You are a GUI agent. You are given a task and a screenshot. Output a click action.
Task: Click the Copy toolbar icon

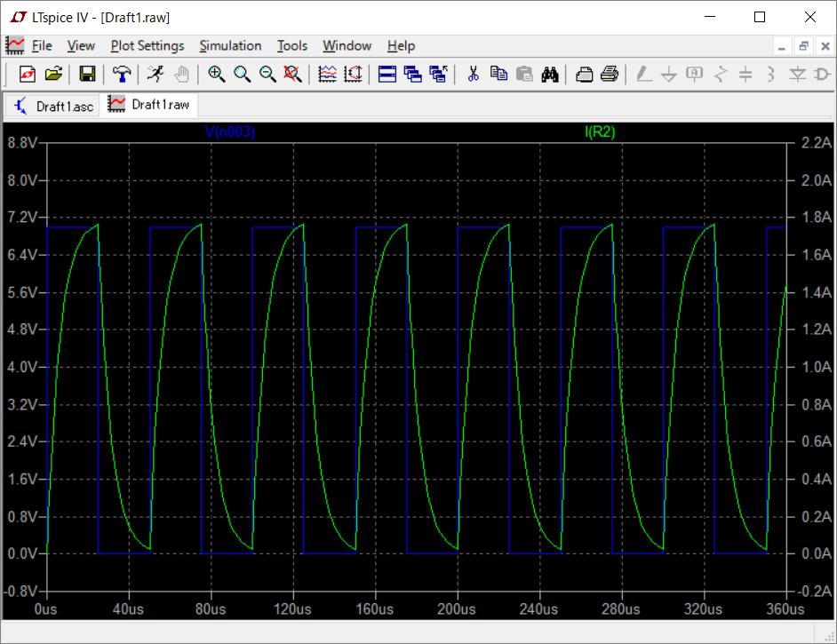coord(498,74)
